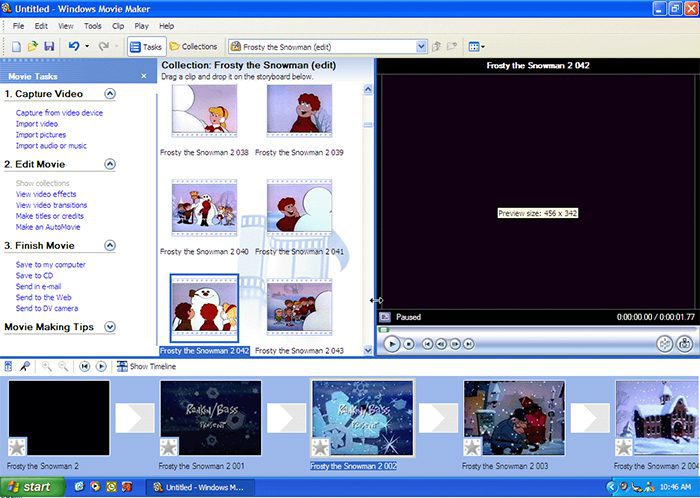Select clip Frosty the Snowman 2 040
The width and height of the screenshot is (700, 498).
pyautogui.click(x=204, y=208)
